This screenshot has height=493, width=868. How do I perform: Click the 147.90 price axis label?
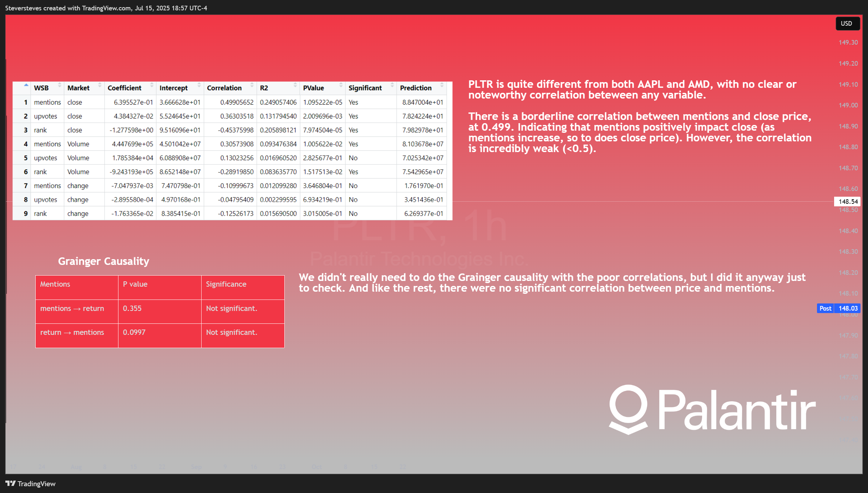(x=848, y=336)
